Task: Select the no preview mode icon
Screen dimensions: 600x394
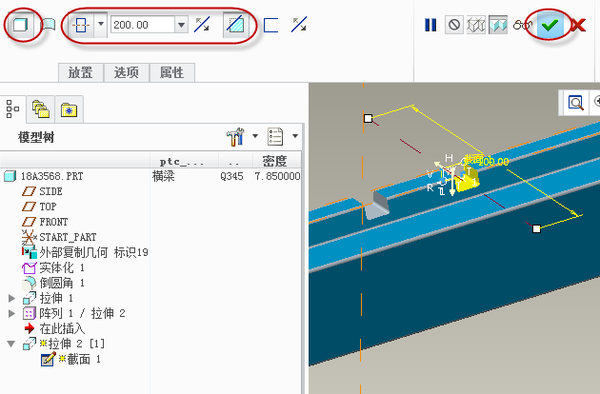Action: 454,25
